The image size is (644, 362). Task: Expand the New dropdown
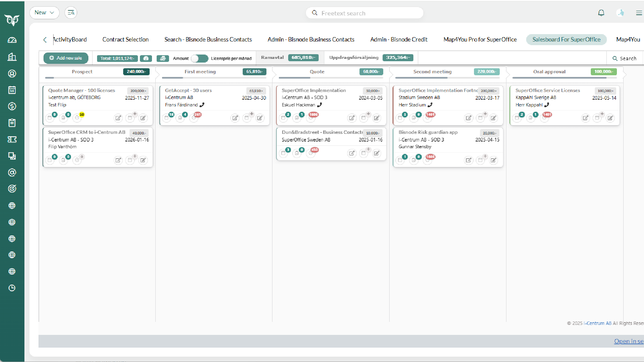click(x=44, y=13)
